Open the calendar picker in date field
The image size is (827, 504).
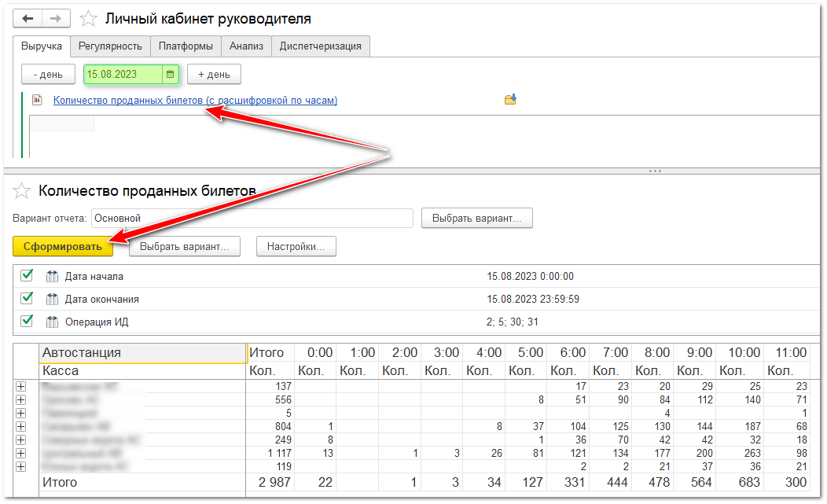170,75
